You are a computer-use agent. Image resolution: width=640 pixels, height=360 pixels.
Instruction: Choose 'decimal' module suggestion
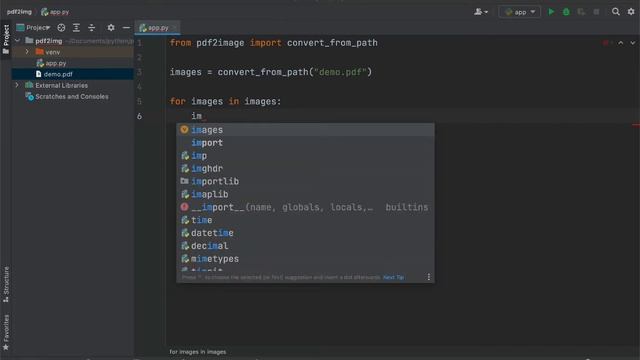pos(305,246)
